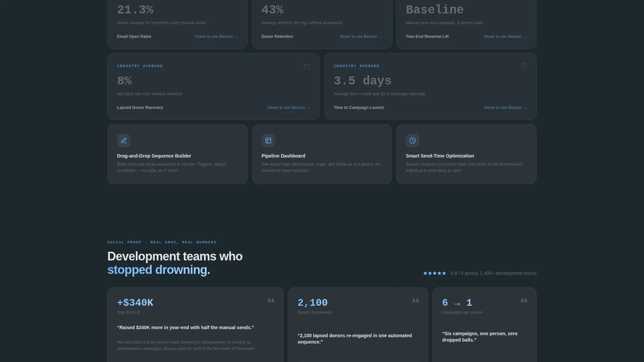Screen dimensions: 644x362
Task: Click INDUSTRY AVERAGE label above 3.5 days
Action: [x=357, y=66]
